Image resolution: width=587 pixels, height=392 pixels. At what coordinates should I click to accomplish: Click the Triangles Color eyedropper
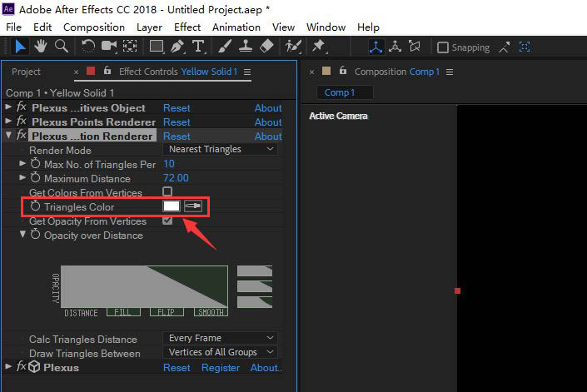point(193,206)
